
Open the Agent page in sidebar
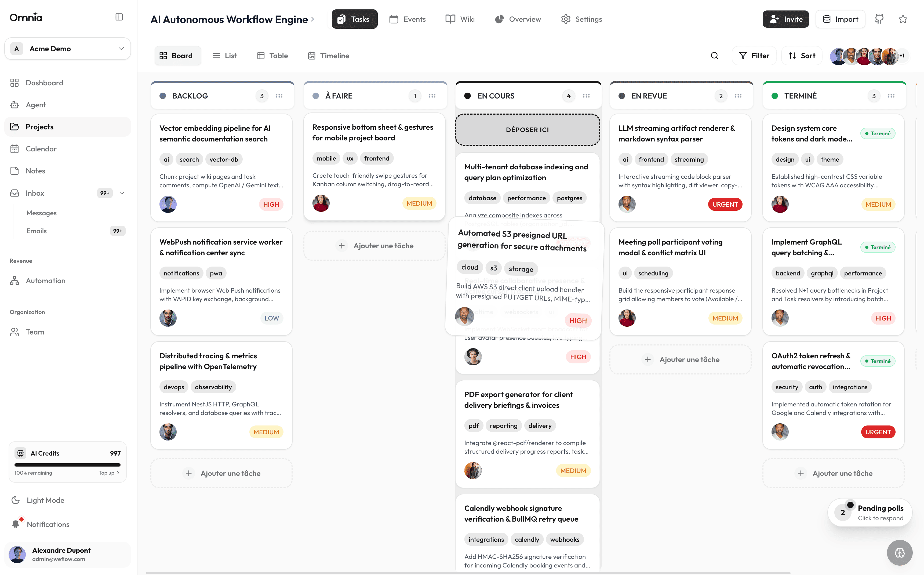pyautogui.click(x=68, y=105)
